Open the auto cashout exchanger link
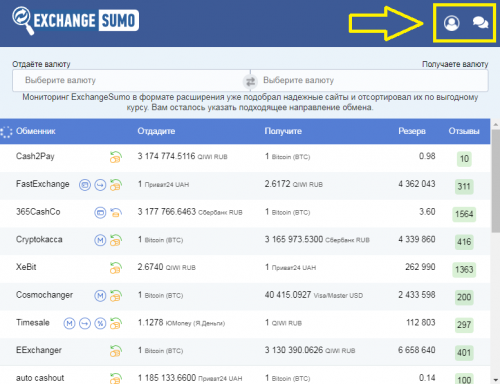The height and width of the screenshot is (384, 500). pyautogui.click(x=40, y=378)
